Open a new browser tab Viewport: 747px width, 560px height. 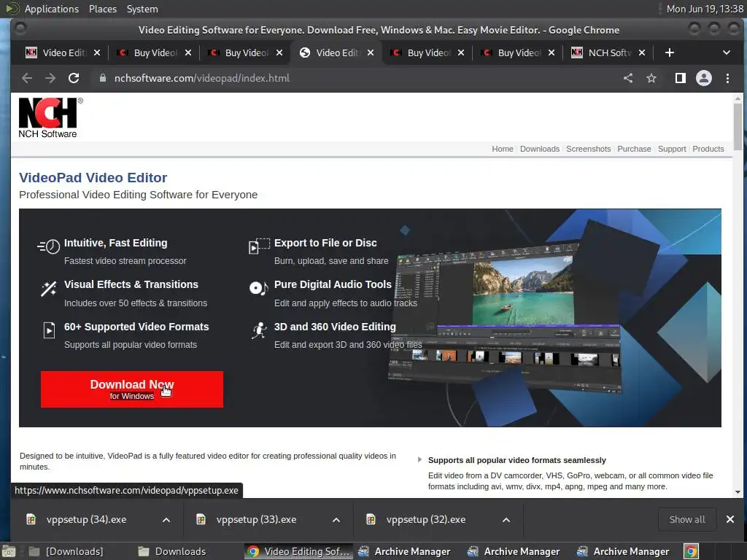coord(670,52)
